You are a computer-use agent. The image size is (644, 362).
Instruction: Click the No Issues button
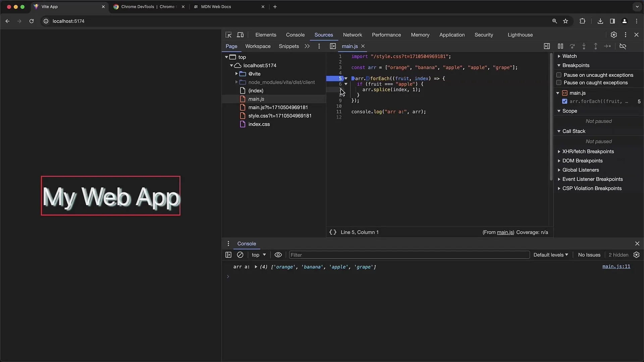pos(589,255)
